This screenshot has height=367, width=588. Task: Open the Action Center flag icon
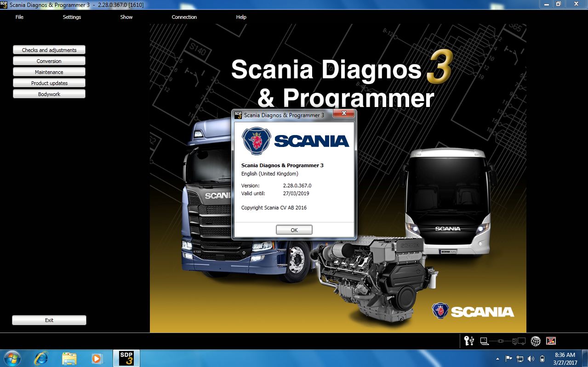509,359
